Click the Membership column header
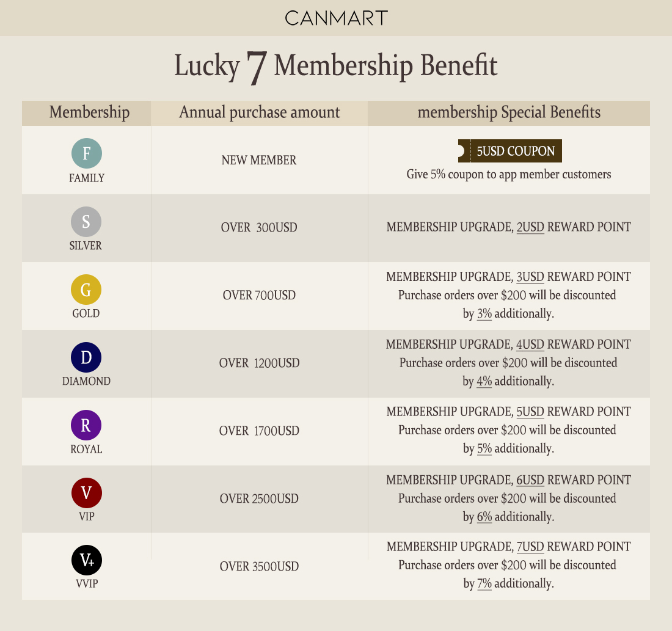 coord(89,112)
